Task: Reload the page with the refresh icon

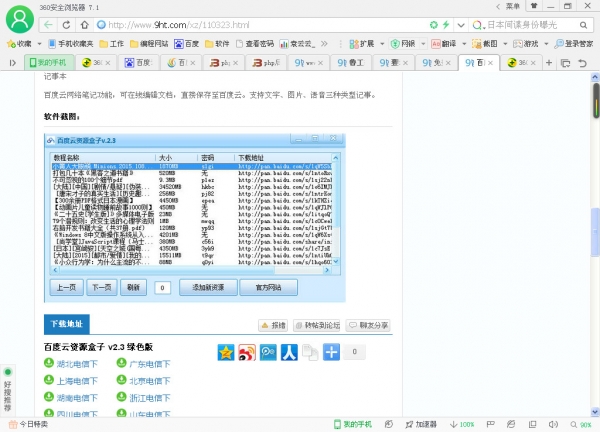Action: (66, 25)
